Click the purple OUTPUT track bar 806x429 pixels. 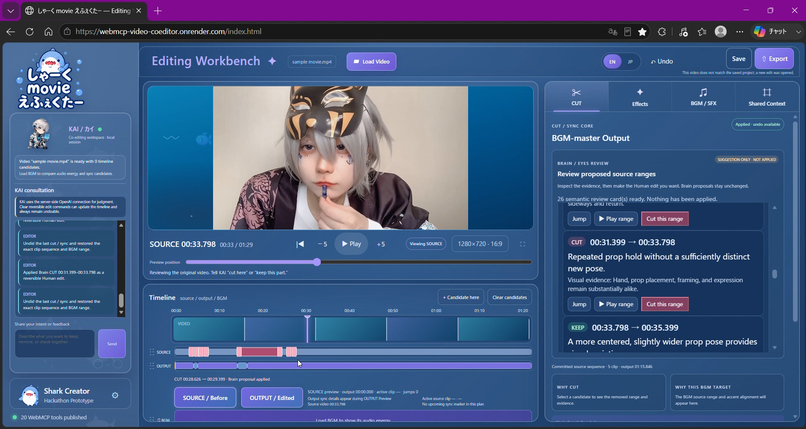(353, 366)
